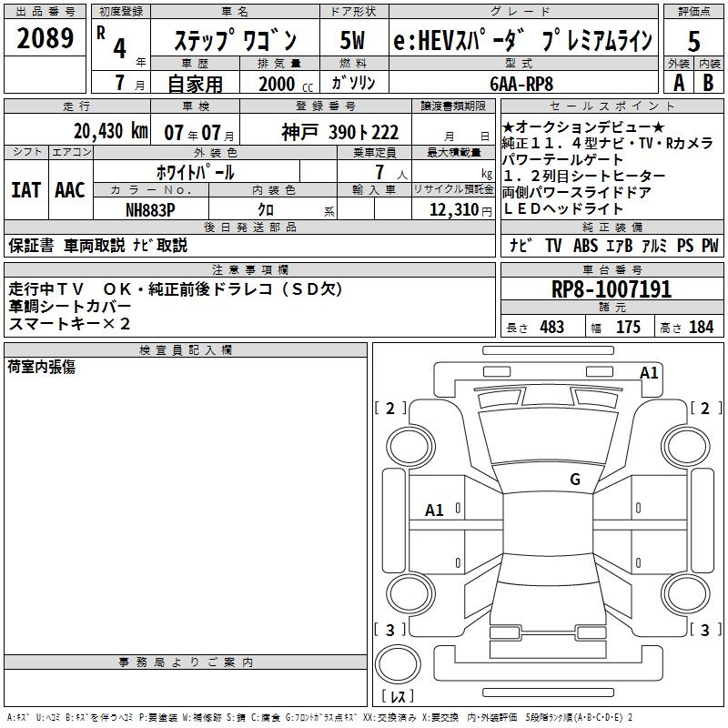Click the ナビ equipment label
This screenshot has width=728, height=728.
(521, 245)
